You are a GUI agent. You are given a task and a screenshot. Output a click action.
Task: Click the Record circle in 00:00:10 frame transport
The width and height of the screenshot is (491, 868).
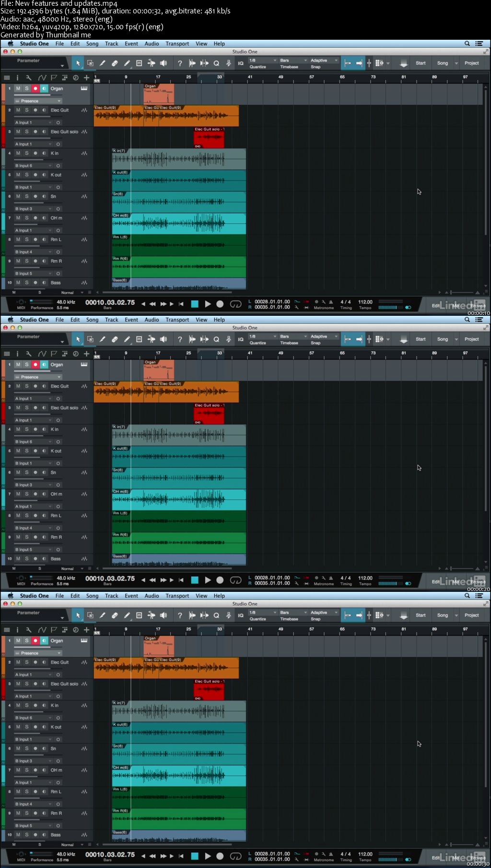(220, 304)
